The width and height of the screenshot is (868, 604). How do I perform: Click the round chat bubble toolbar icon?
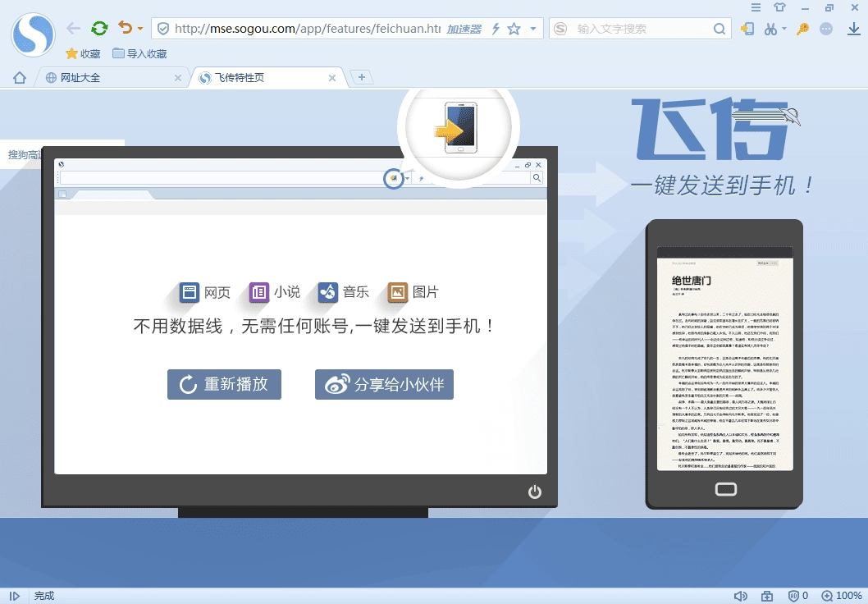pos(826,29)
